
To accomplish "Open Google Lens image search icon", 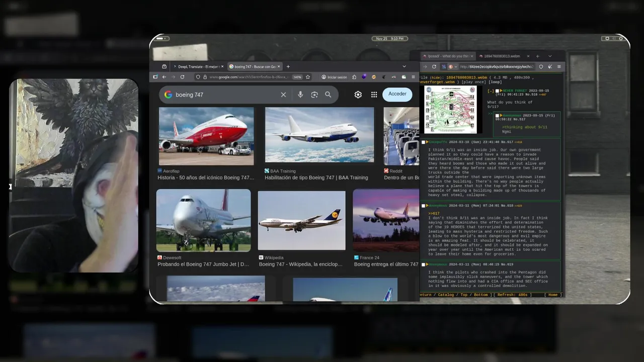I will click(x=314, y=95).
